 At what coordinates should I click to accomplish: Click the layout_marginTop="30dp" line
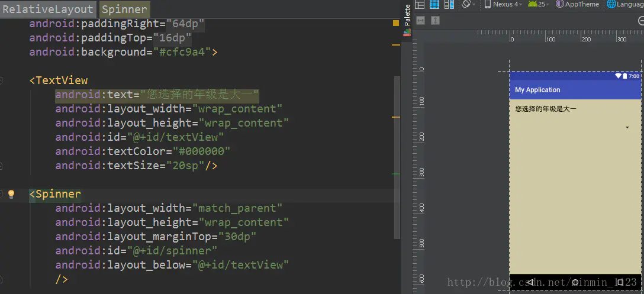coord(156,237)
